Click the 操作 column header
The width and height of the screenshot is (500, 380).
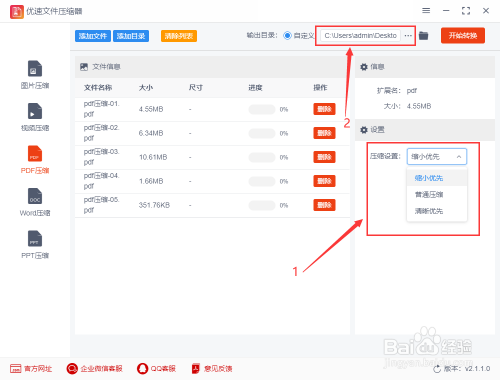tap(320, 88)
